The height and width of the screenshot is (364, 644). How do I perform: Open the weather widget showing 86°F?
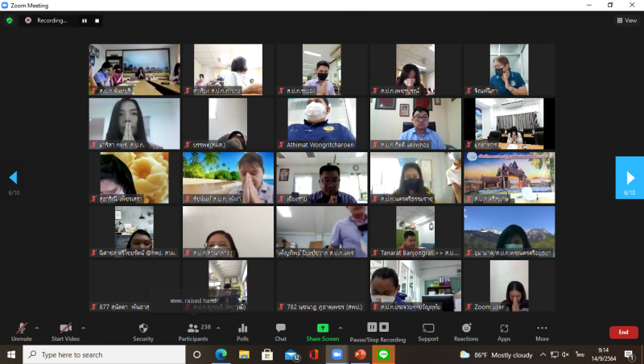pyautogui.click(x=496, y=354)
